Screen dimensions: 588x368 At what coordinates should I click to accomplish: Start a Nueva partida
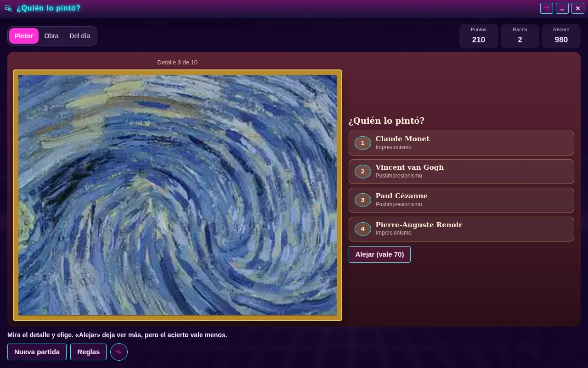[x=37, y=352]
